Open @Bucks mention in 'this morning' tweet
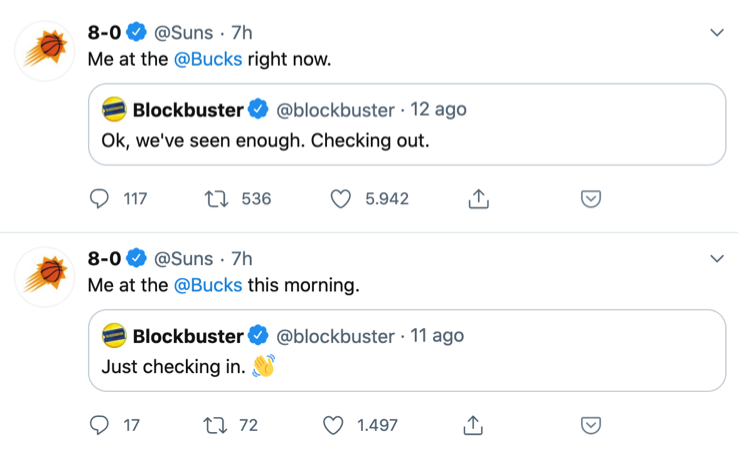 tap(208, 285)
